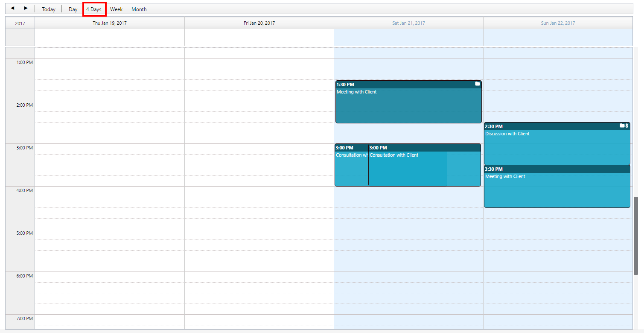Switch to Day view
The height and width of the screenshot is (333, 644).
point(73,9)
